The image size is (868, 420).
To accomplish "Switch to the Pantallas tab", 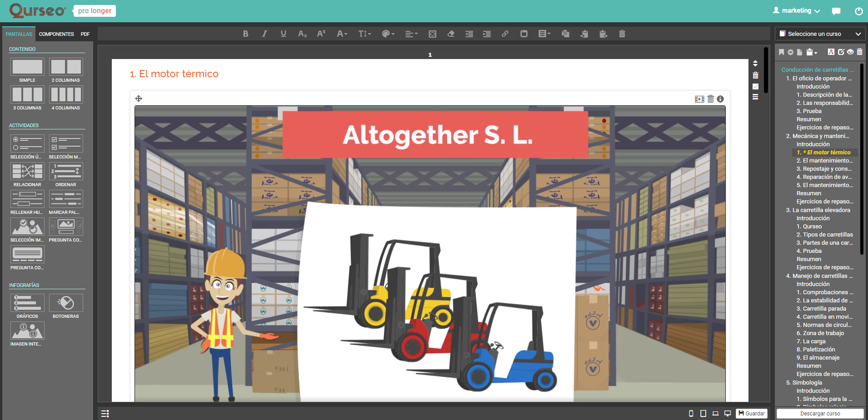I will pyautogui.click(x=19, y=34).
